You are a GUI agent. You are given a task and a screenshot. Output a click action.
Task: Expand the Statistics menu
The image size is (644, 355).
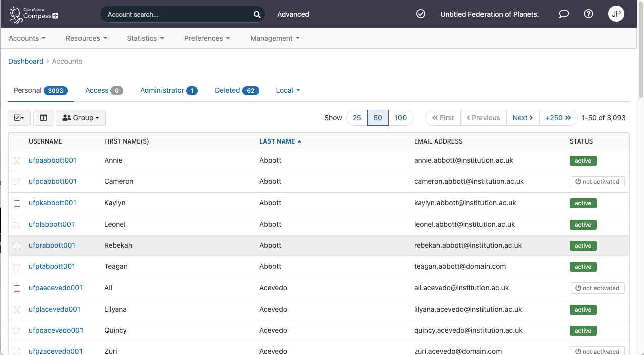click(x=145, y=38)
